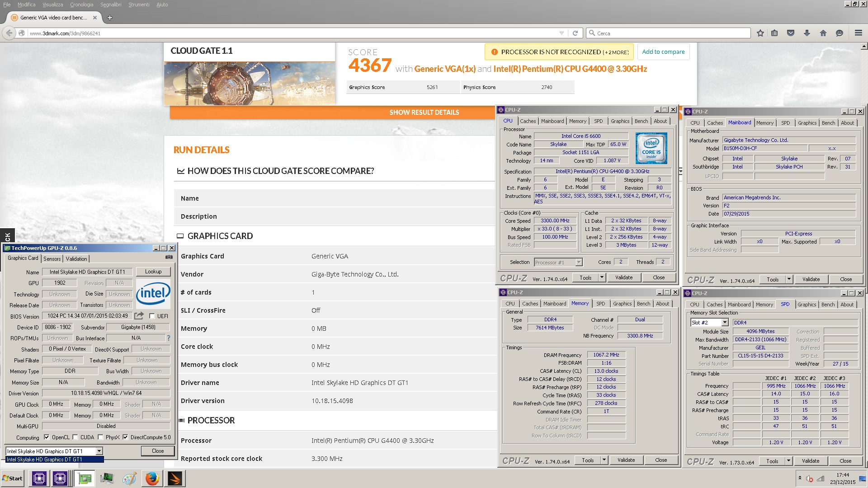
Task: Open the first CPU-Z taskbar icon
Action: point(39,478)
